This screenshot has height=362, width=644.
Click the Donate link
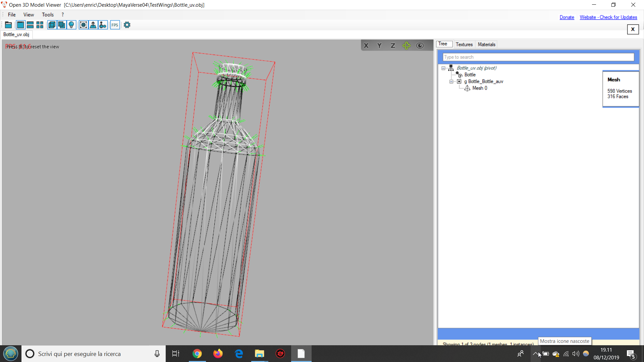(x=567, y=17)
